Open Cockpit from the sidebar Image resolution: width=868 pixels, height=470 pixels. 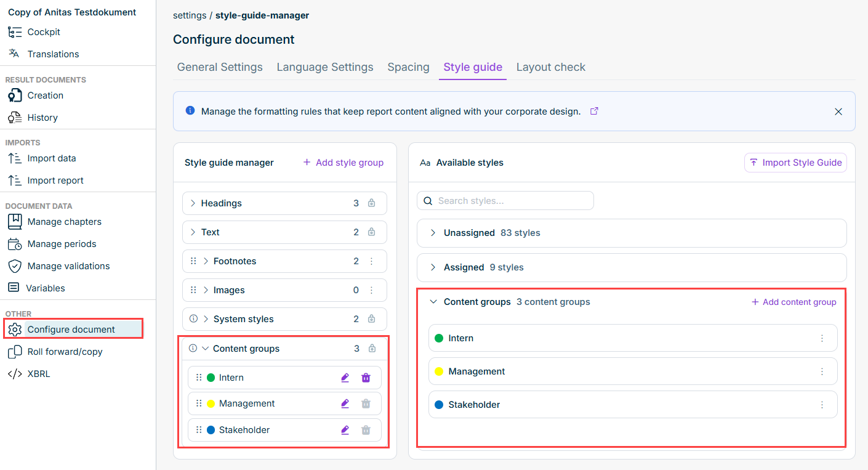pyautogui.click(x=43, y=32)
